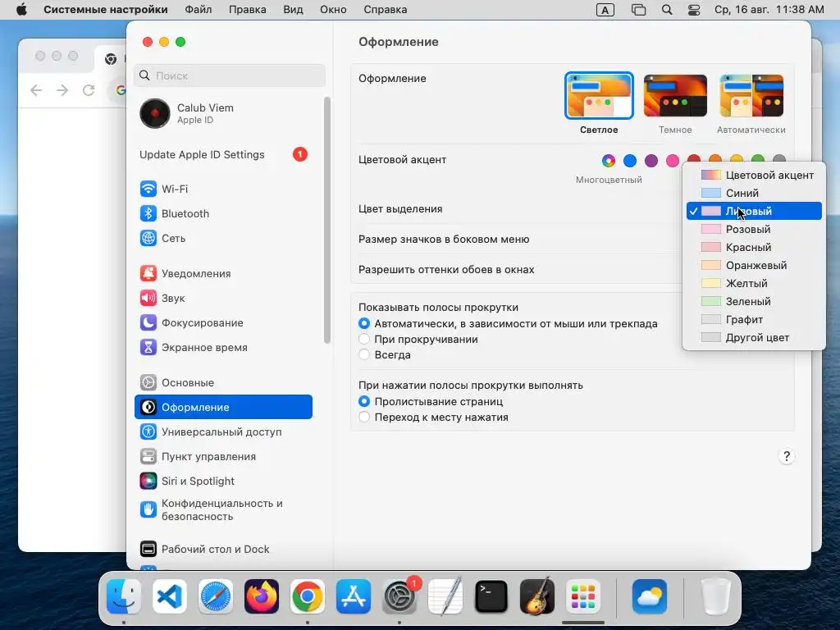Screen dimensions: 840x630
Task: Open the Справка menu
Action: [386, 10]
